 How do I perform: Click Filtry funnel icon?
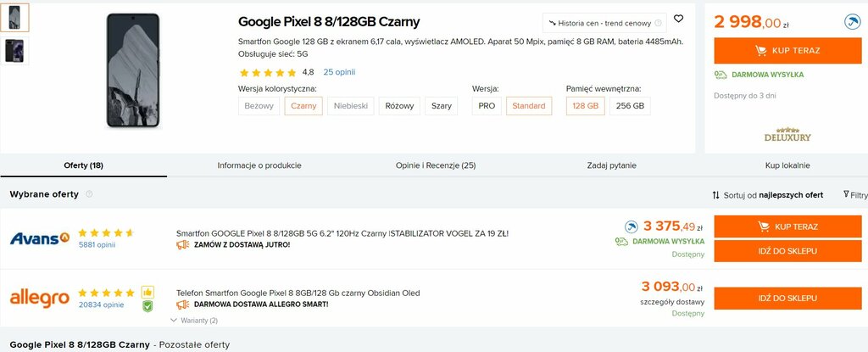(x=846, y=194)
